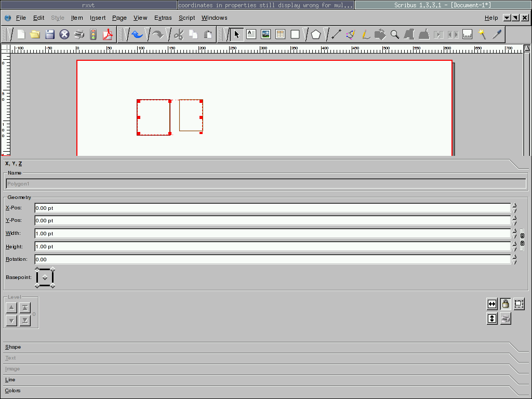Select the Eye Dropper tool
The width and height of the screenshot is (532, 399).
[497, 35]
